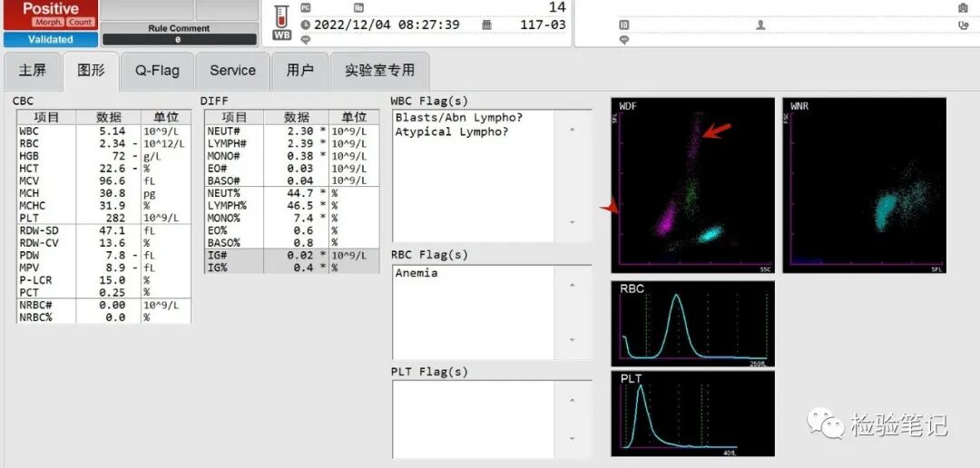Select the BASO# row
980x468 pixels.
(x=291, y=180)
